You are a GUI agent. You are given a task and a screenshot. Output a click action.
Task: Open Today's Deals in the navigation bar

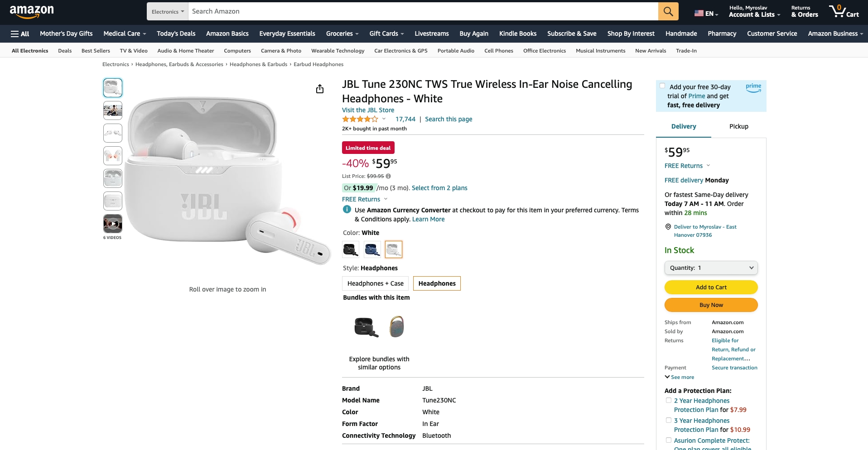pos(176,34)
